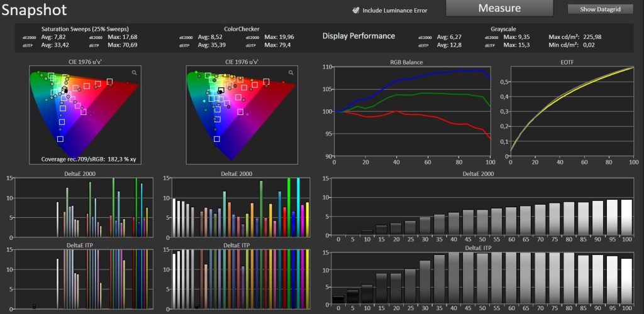Click magnifier icon in ColorChecker CIE chart
644x314 pixels.
click(x=292, y=73)
